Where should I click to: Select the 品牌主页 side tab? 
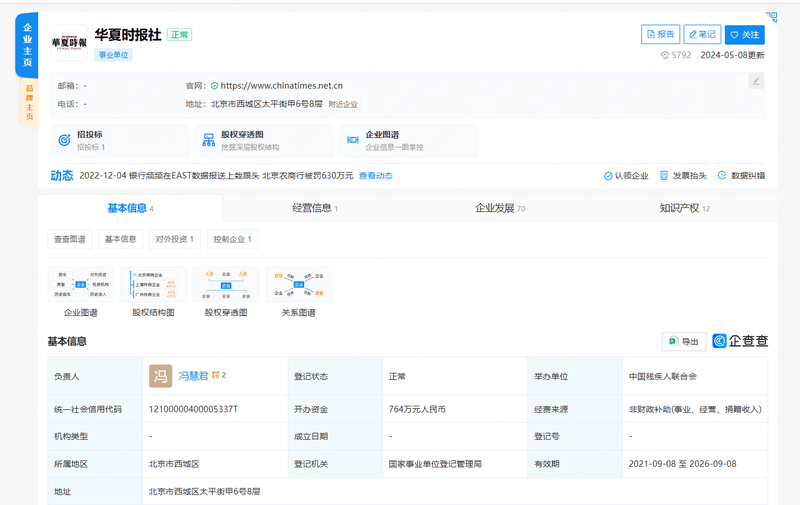click(29, 102)
